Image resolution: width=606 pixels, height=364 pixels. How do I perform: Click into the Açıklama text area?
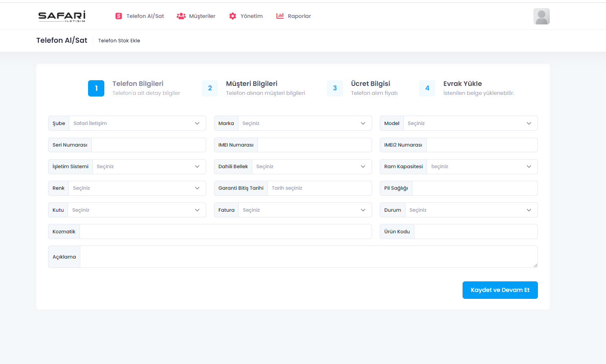click(x=309, y=257)
